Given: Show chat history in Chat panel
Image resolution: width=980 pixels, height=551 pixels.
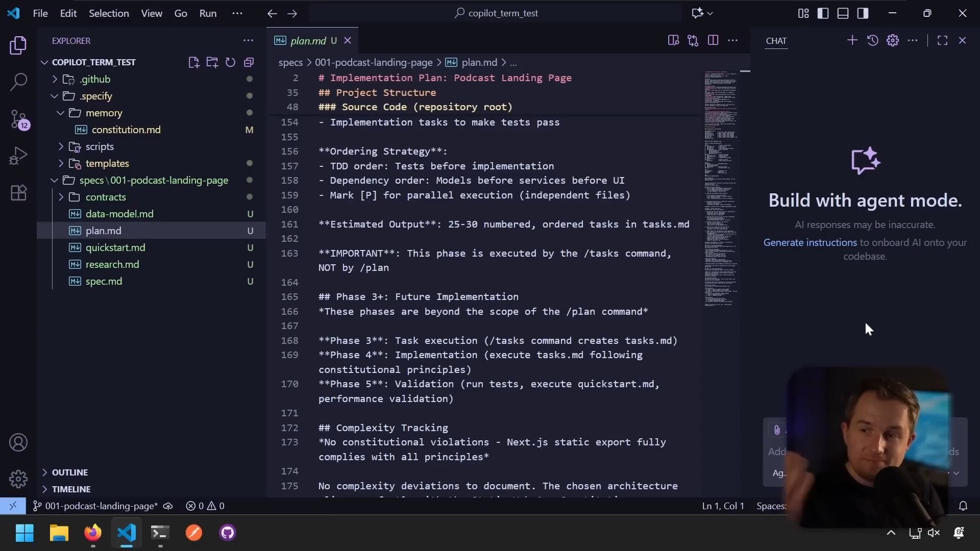Looking at the screenshot, I should point(872,40).
